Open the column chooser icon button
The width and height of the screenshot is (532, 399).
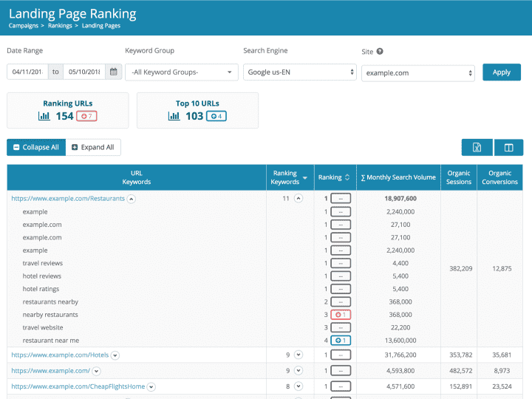tap(508, 148)
